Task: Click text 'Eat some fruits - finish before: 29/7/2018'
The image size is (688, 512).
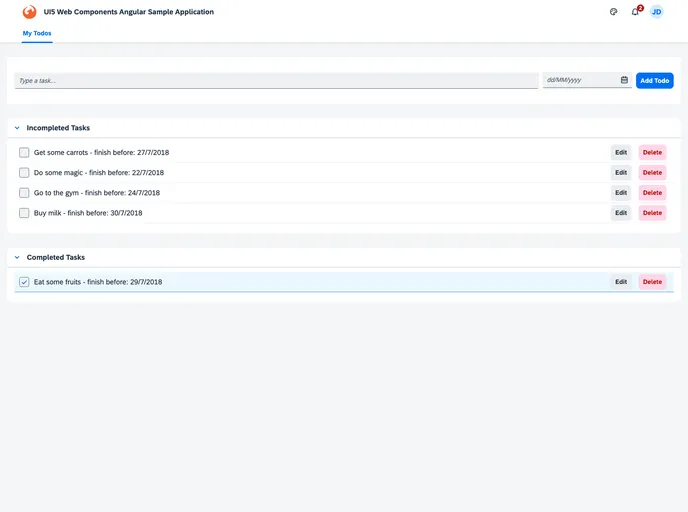Action: coord(98,282)
